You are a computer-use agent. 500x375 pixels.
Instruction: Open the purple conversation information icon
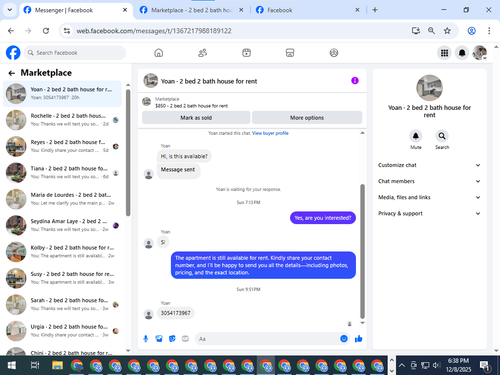tap(355, 81)
